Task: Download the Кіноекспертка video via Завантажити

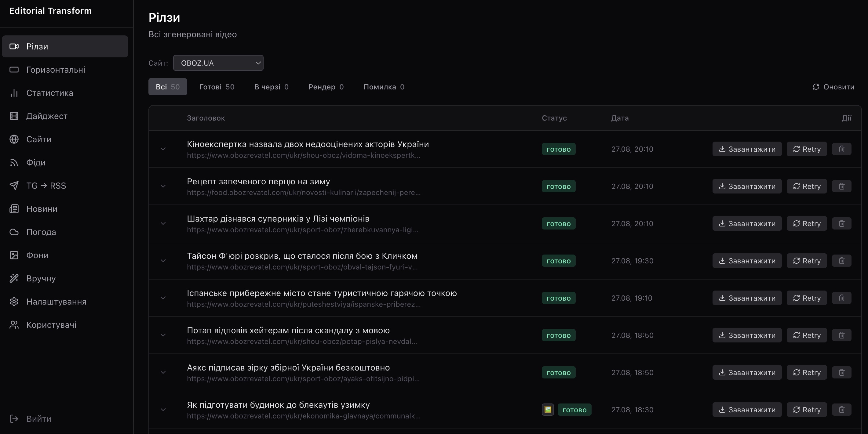Action: (x=747, y=149)
